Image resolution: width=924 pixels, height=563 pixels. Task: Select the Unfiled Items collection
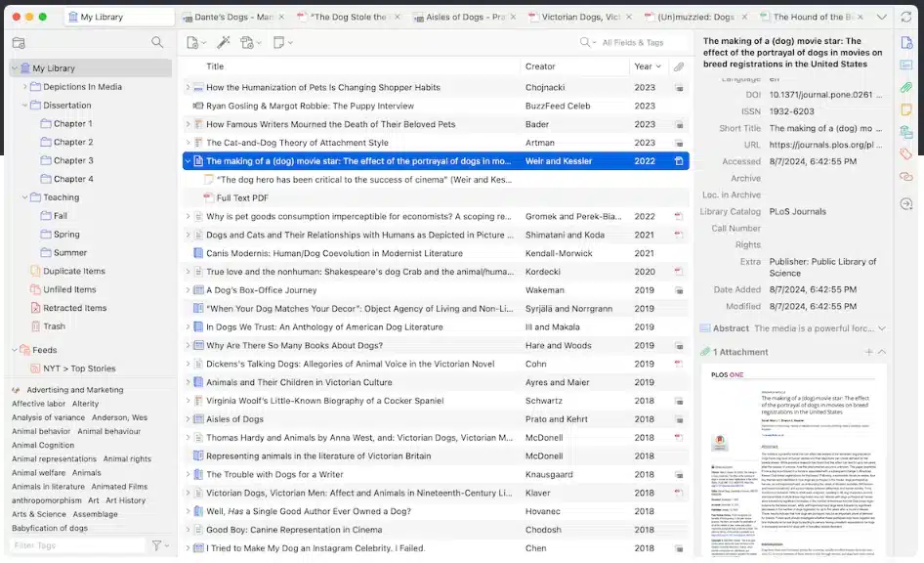69,289
